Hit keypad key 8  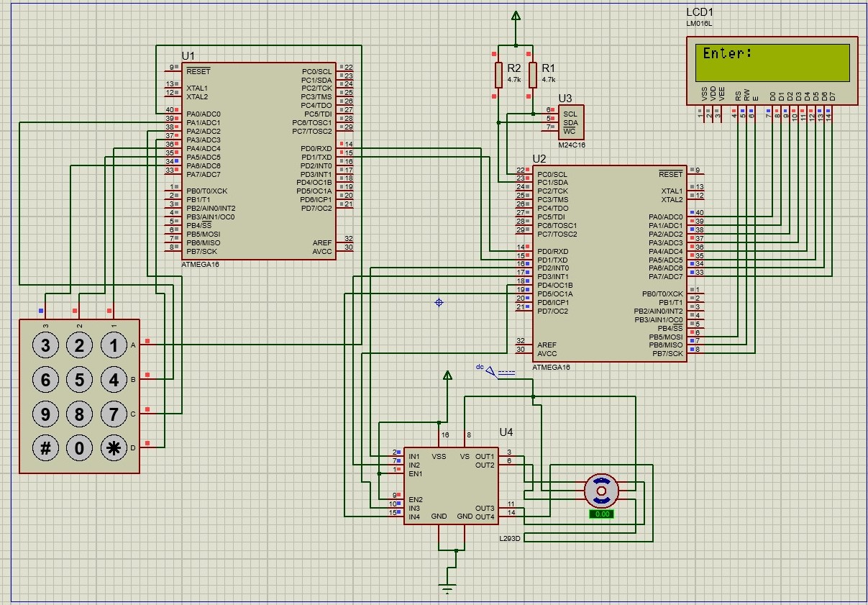(79, 414)
